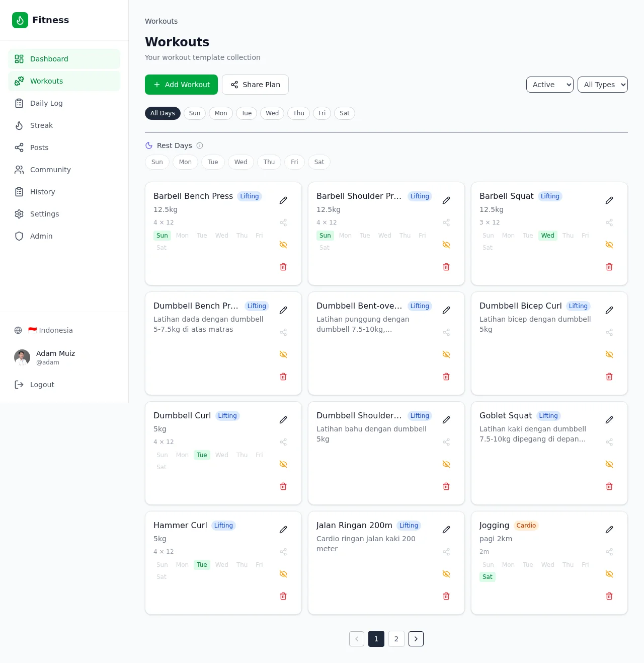Hide the Dumbbell Curl workout

(x=283, y=464)
